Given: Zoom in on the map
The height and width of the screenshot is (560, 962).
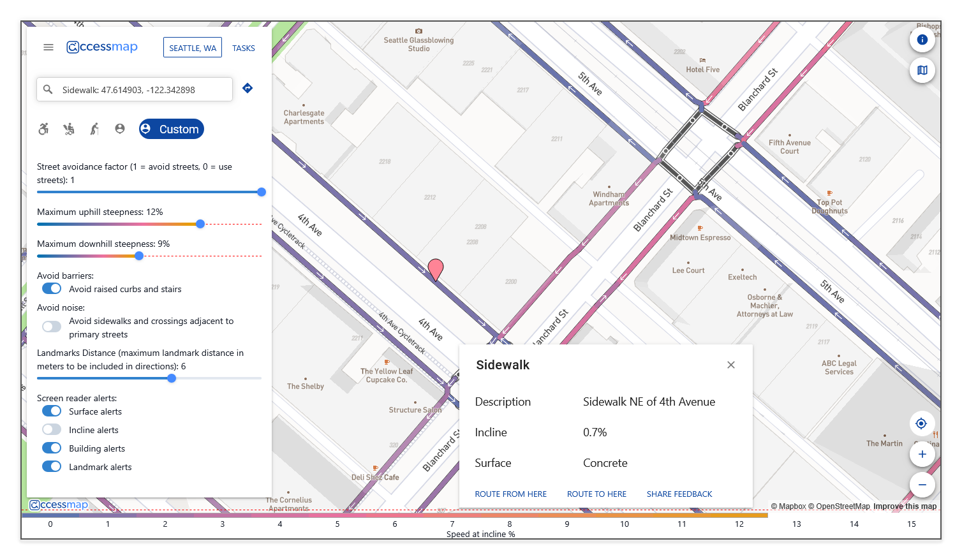Looking at the screenshot, I should tap(922, 454).
